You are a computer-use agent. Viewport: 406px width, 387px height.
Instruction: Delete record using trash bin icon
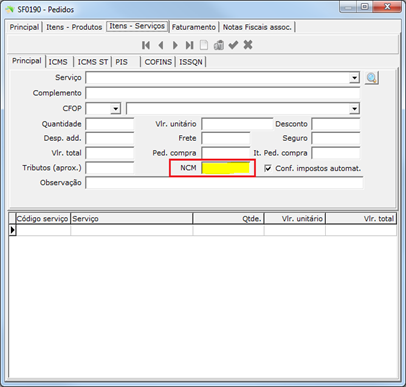(x=219, y=45)
